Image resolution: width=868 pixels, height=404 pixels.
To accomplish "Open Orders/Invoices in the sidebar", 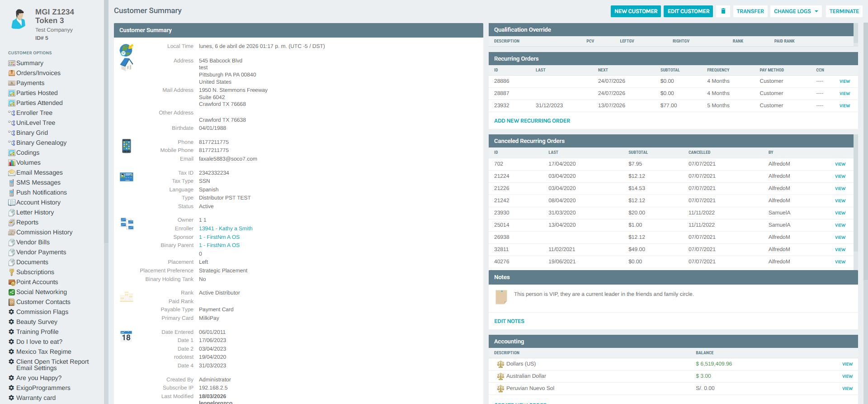I will (x=38, y=73).
